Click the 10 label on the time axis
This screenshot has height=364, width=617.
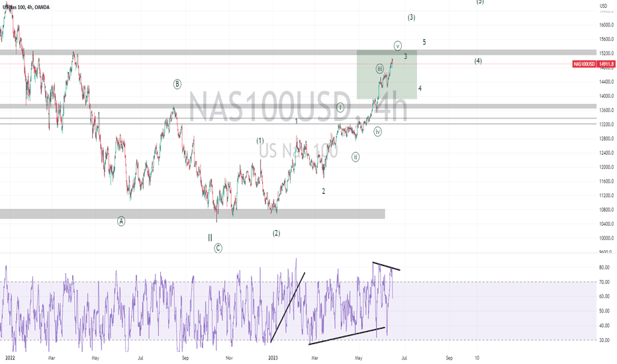point(477,358)
